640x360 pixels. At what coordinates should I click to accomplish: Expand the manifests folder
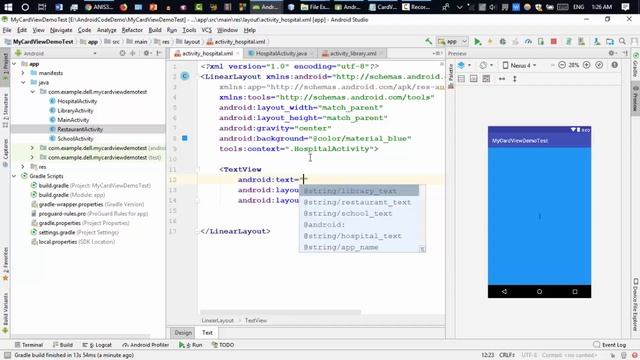click(x=23, y=73)
